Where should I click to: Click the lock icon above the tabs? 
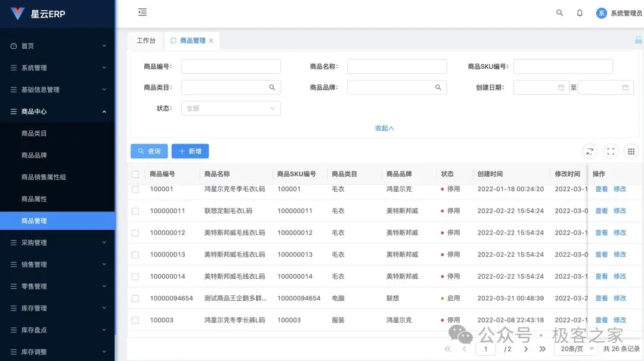[x=638, y=39]
